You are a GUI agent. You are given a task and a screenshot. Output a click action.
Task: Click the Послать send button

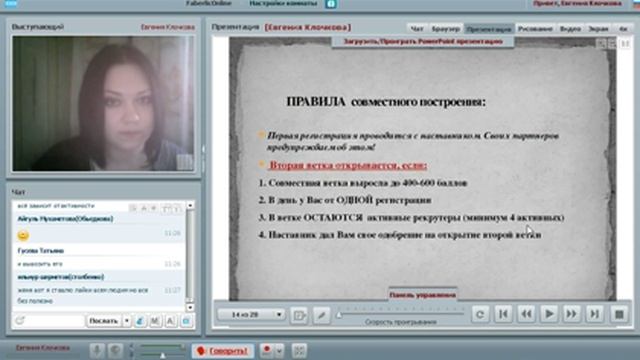104,321
